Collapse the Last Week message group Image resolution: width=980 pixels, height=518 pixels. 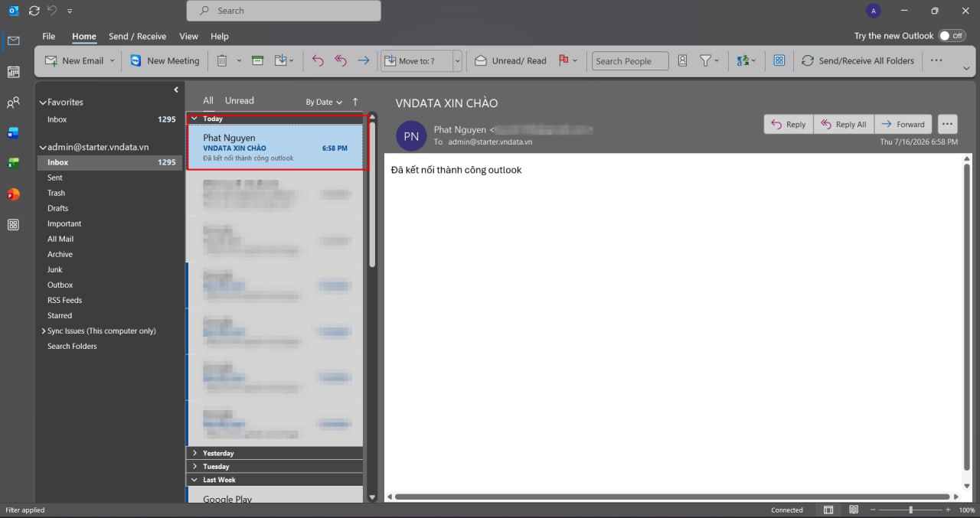[x=195, y=480]
